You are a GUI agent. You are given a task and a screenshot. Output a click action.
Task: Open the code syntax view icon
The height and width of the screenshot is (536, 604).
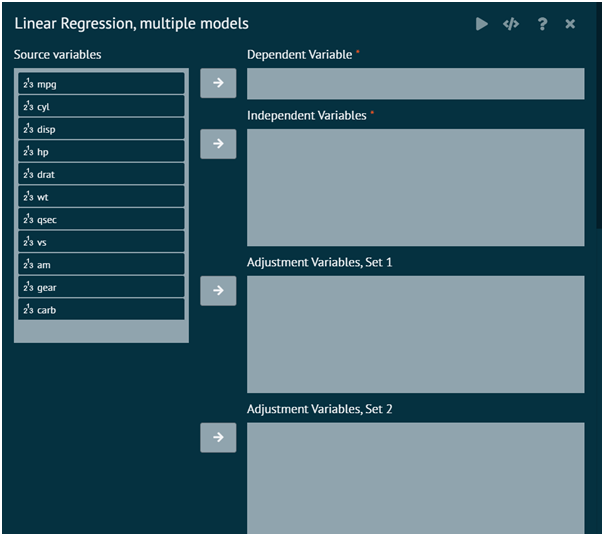pyautogui.click(x=511, y=24)
